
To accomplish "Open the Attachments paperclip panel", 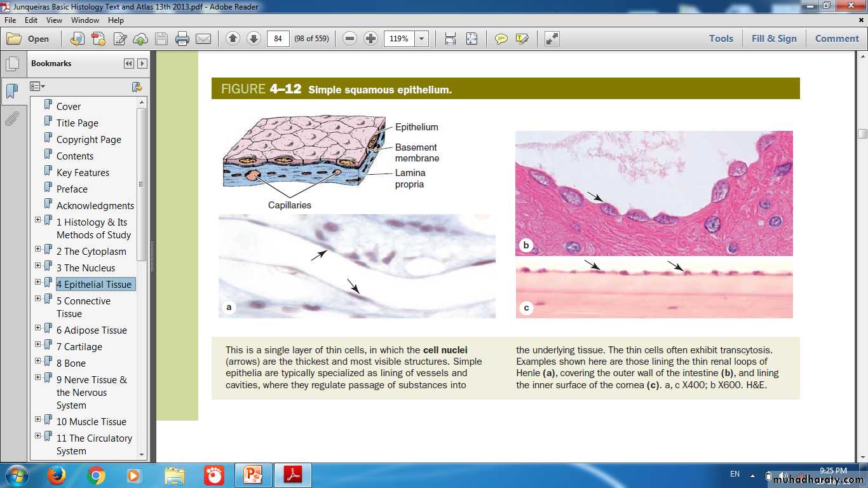I will tap(11, 119).
